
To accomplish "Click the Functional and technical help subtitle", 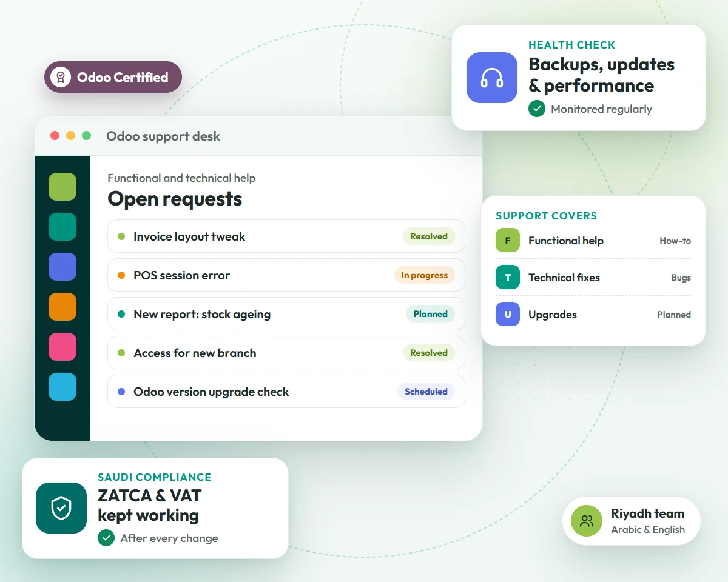I will 181,178.
